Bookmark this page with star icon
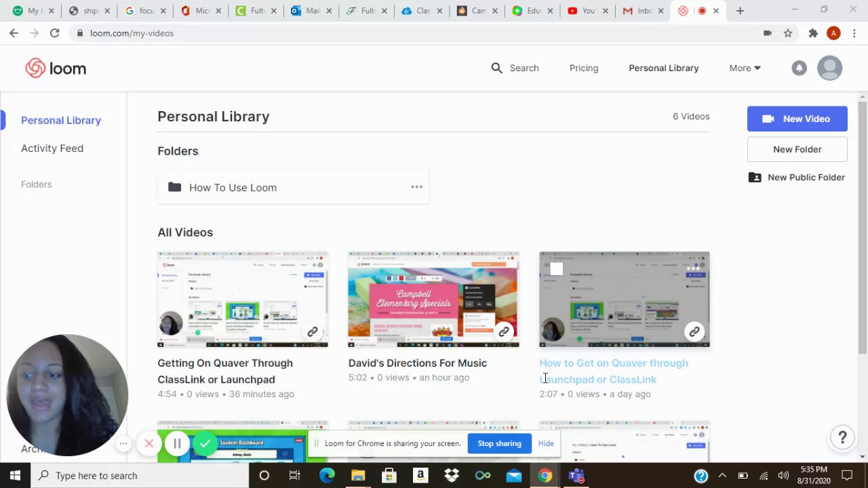This screenshot has height=488, width=868. [x=788, y=33]
